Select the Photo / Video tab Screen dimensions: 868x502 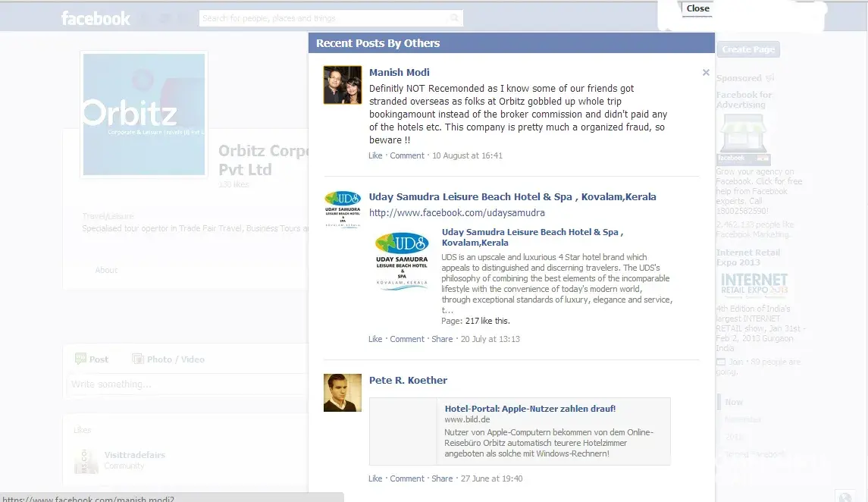168,359
